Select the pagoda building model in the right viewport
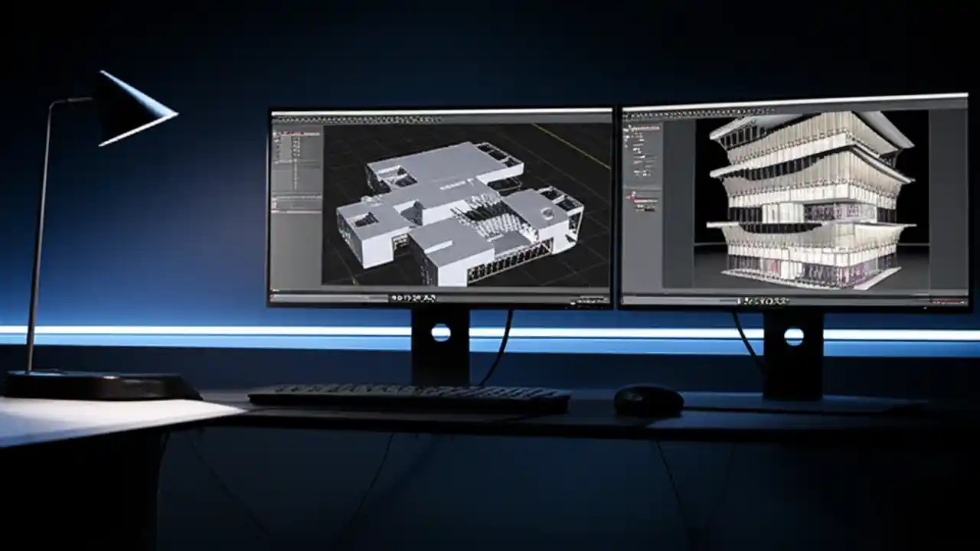Image resolution: width=980 pixels, height=551 pixels. point(804,207)
